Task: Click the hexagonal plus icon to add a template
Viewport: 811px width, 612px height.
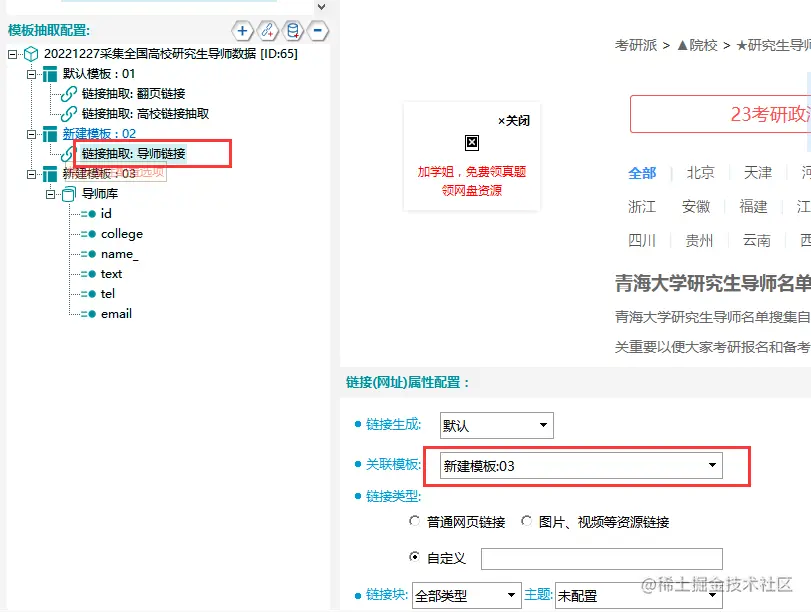Action: coord(243,31)
